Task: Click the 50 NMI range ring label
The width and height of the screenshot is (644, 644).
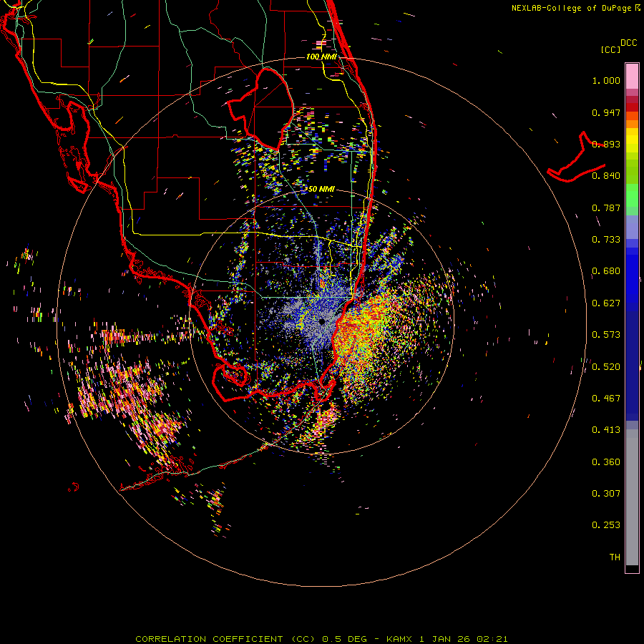Action: 321,189
